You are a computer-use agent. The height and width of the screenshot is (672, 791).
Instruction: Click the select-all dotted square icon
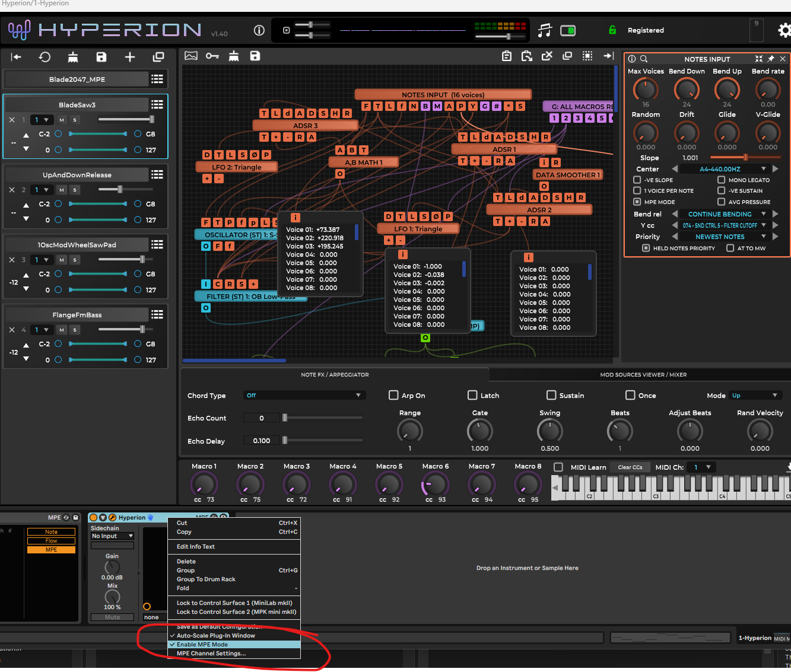tap(587, 56)
